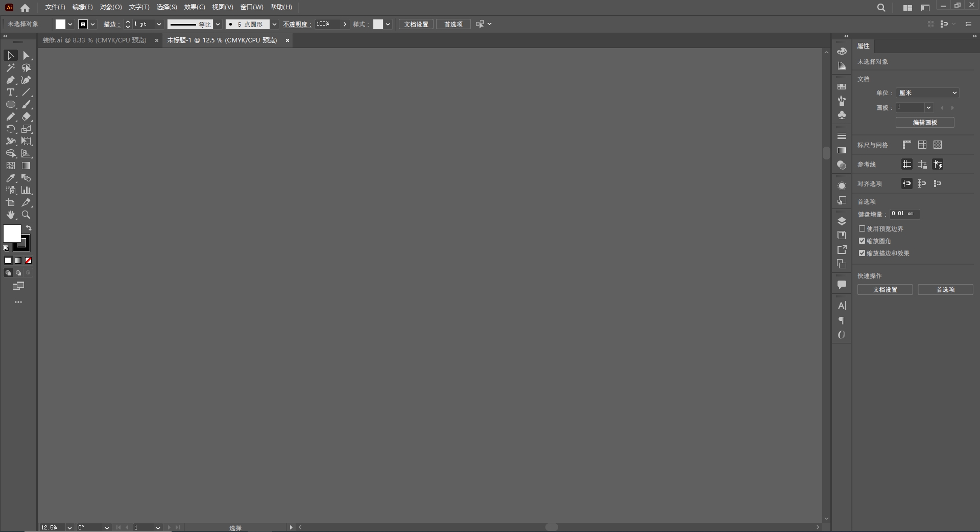Select the Pencil tool
Viewport: 980px width, 532px height.
click(10, 117)
